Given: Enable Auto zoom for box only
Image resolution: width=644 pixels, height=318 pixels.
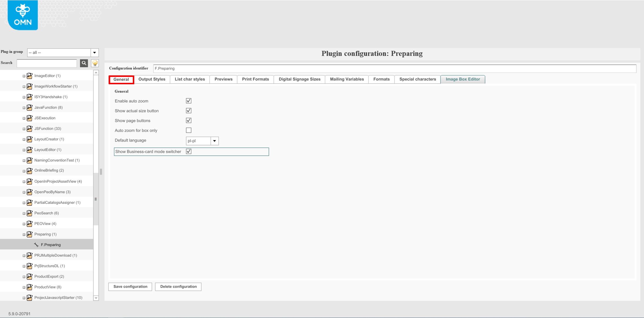Looking at the screenshot, I should point(189,130).
